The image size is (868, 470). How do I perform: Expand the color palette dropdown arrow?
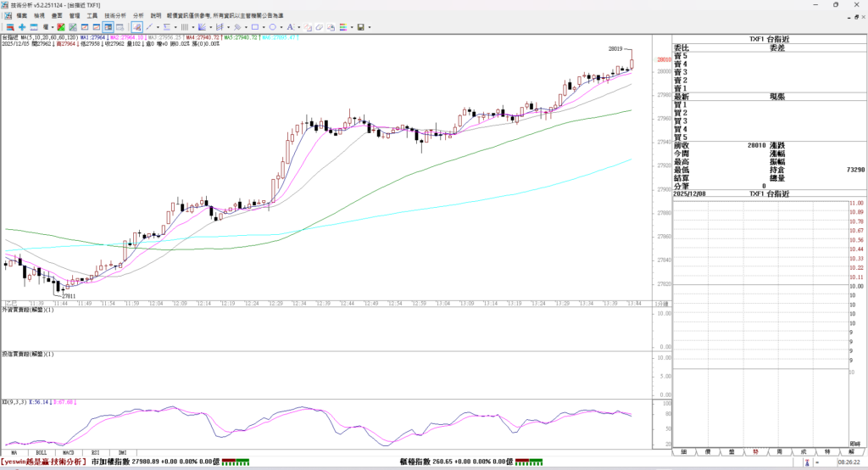352,27
